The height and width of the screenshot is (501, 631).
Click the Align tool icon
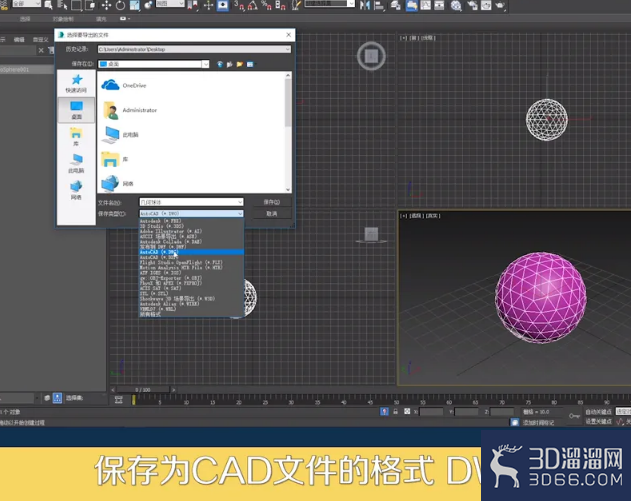379,5
